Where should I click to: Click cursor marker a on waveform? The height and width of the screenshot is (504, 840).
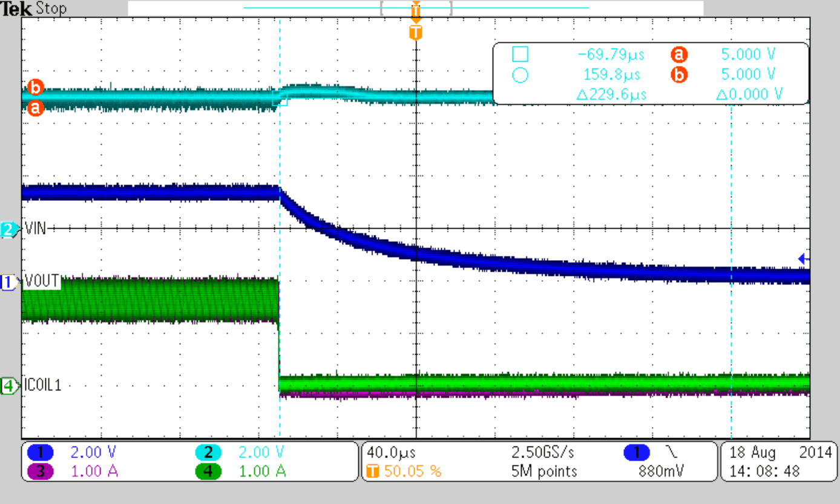(x=35, y=108)
